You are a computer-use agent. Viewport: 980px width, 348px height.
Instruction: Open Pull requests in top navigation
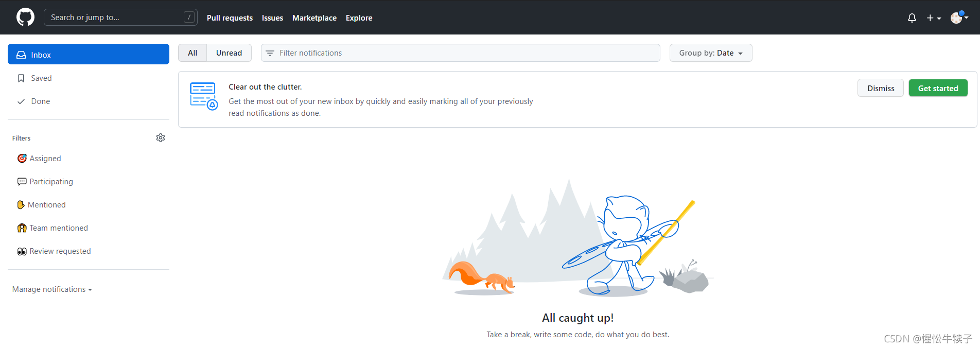click(x=230, y=18)
